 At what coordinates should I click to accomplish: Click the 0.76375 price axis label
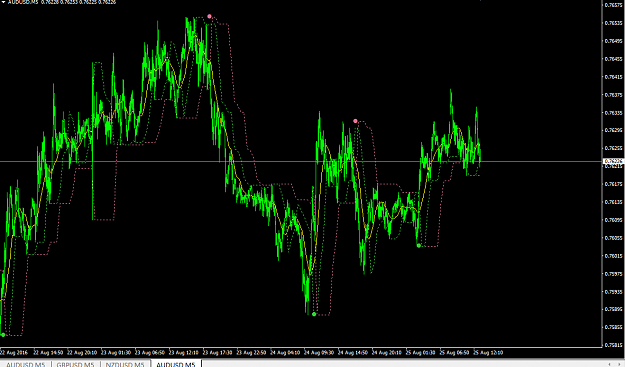tap(613, 94)
